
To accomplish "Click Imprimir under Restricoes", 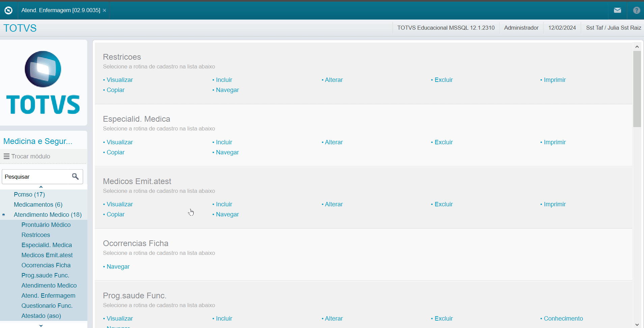I will (555, 80).
